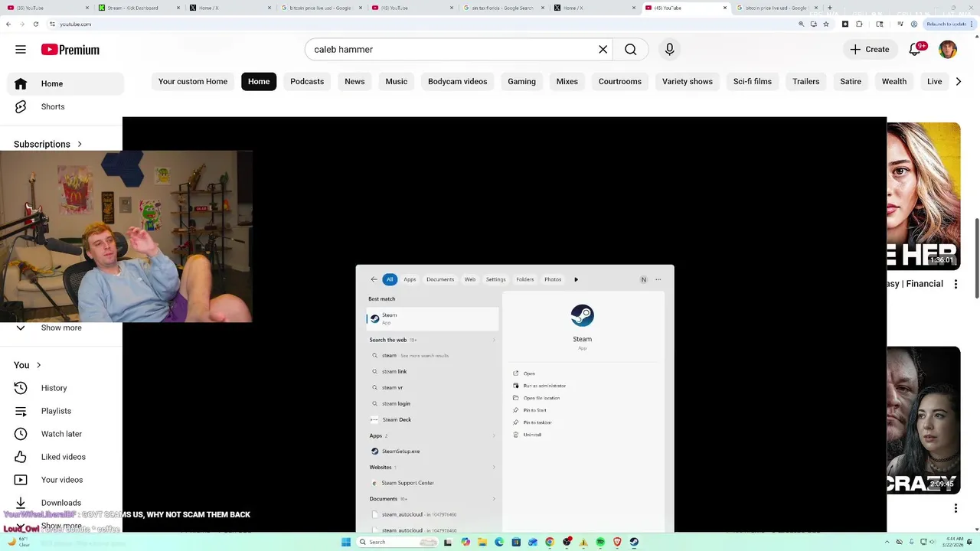
Task: Open SteamSetup.exe search result
Action: [x=432, y=452]
